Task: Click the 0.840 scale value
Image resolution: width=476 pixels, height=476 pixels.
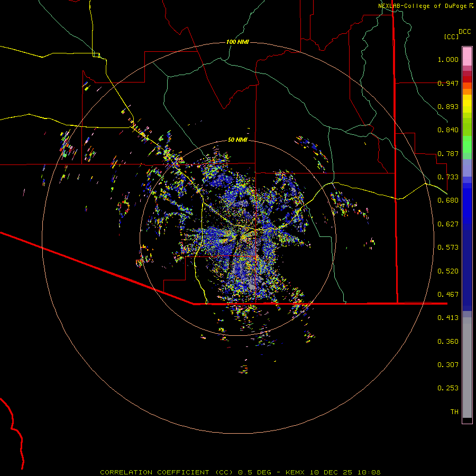Action: [x=448, y=130]
